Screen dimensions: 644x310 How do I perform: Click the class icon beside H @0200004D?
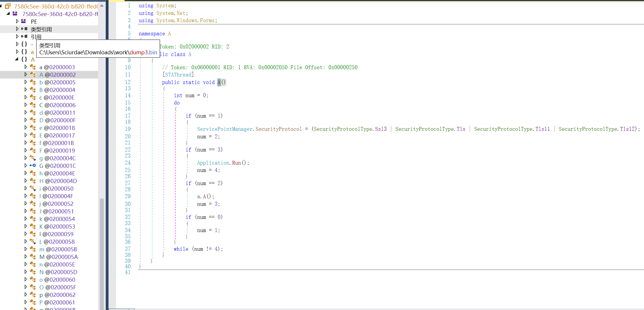click(33, 181)
